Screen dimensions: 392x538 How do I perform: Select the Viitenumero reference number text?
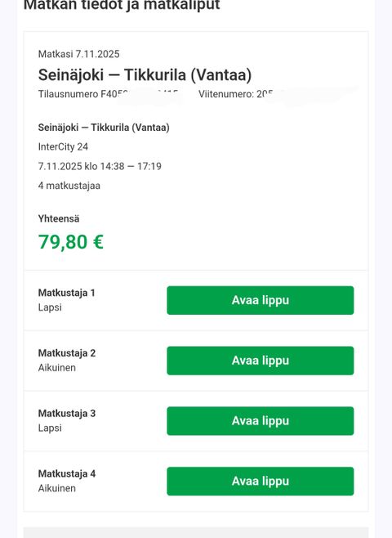[x=237, y=94]
